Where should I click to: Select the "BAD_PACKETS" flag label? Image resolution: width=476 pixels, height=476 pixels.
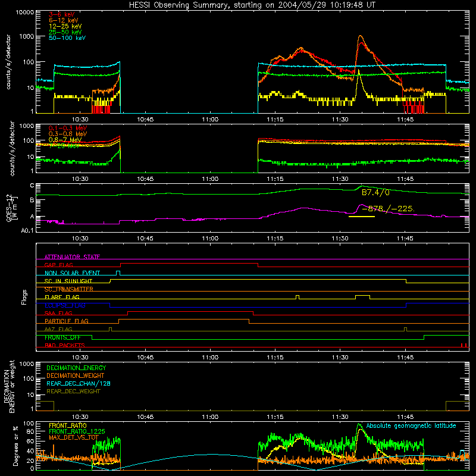click(65, 345)
